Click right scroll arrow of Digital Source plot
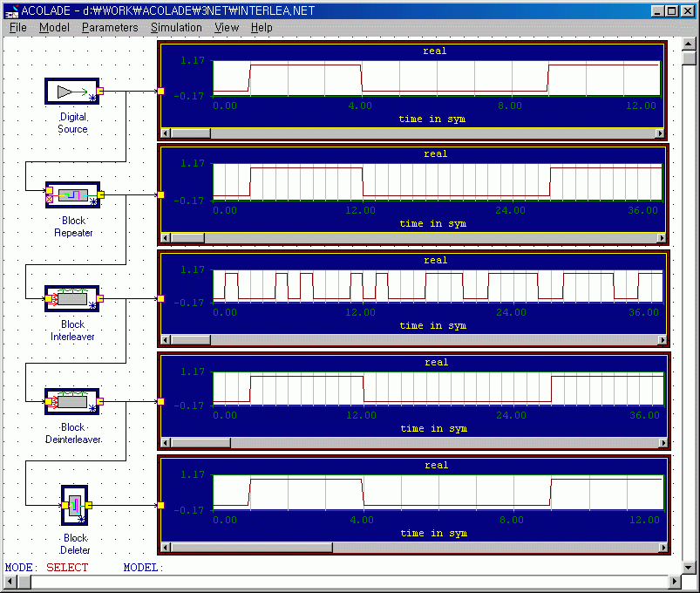The height and width of the screenshot is (593, 700). pyautogui.click(x=659, y=133)
